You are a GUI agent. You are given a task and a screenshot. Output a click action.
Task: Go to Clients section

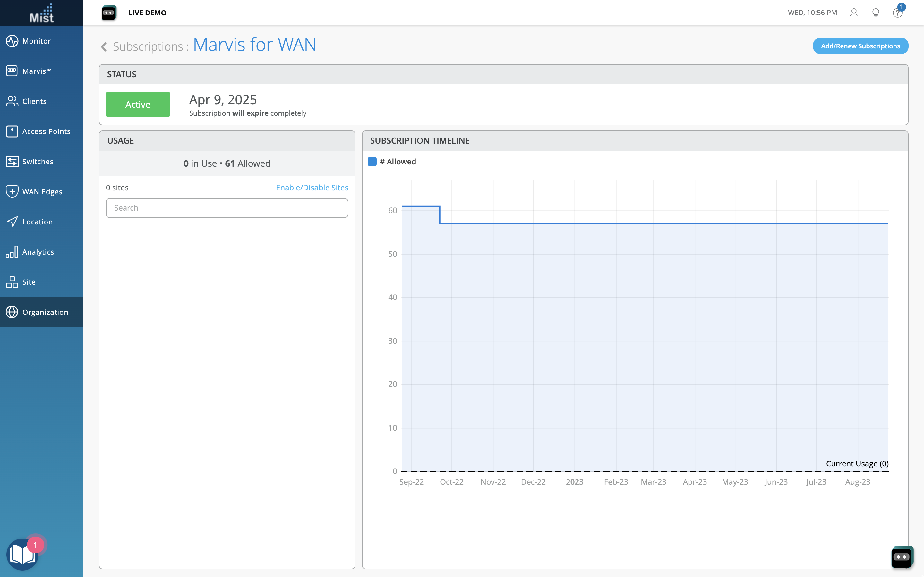(x=34, y=101)
